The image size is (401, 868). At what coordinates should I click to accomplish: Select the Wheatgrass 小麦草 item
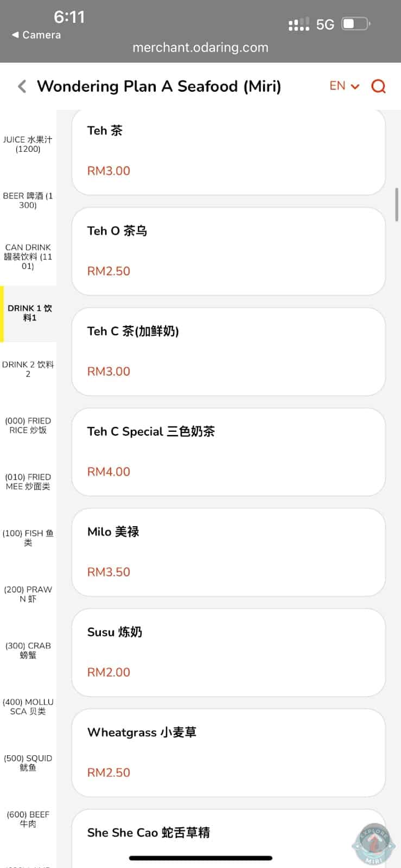[x=228, y=753]
